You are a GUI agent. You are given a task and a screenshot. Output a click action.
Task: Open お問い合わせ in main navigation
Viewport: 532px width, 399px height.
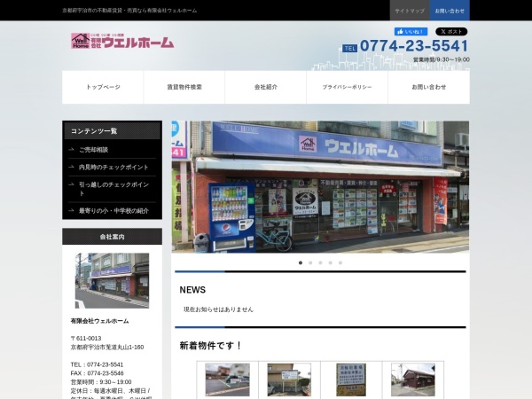pos(429,87)
